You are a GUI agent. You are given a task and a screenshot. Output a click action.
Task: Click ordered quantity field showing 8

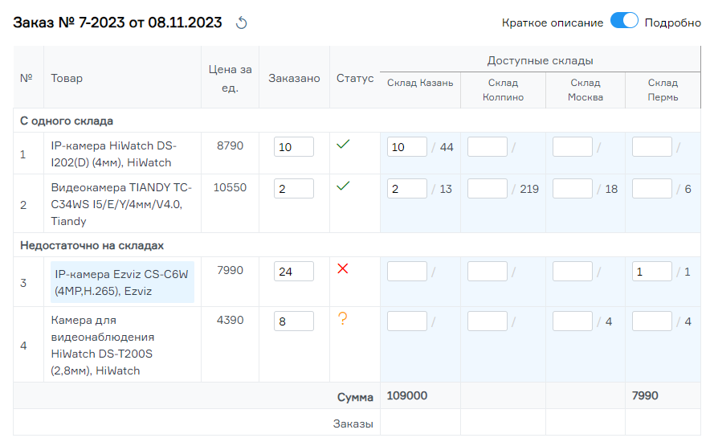(x=293, y=321)
